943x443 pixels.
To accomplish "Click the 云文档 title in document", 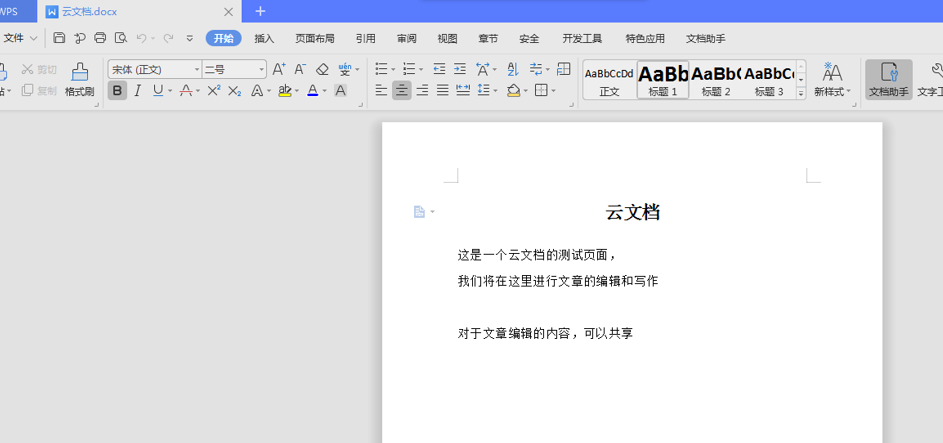I will coord(633,212).
